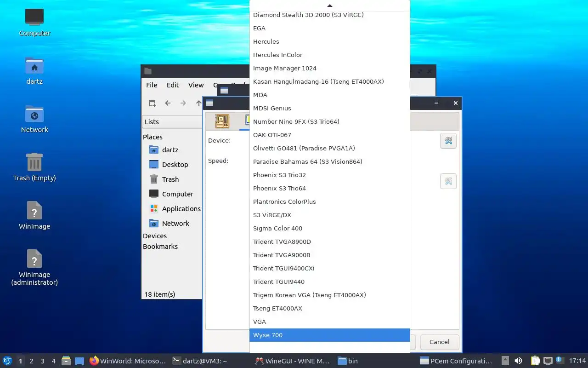Open the Trash (Empty) desktop icon

34,167
